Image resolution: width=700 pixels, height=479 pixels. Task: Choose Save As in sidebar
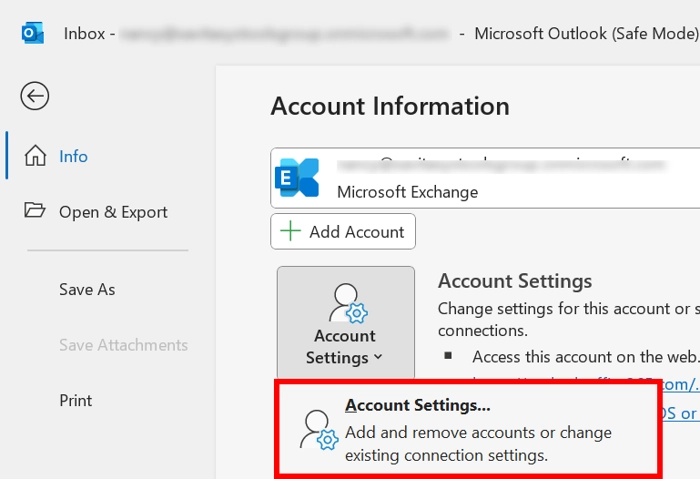click(87, 289)
